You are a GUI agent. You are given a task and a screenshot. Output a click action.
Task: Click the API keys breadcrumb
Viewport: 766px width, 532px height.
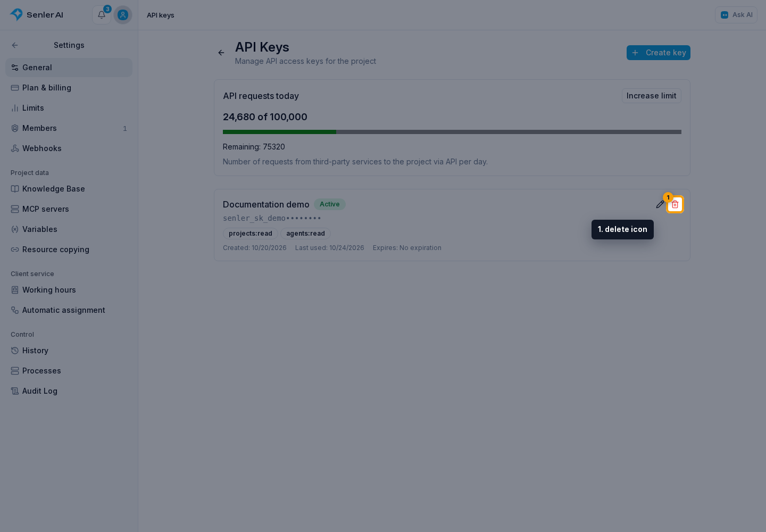[161, 15]
